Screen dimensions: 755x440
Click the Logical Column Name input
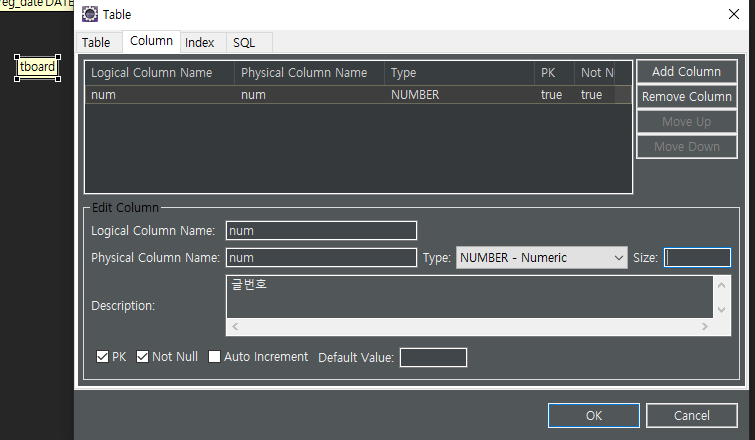click(321, 231)
